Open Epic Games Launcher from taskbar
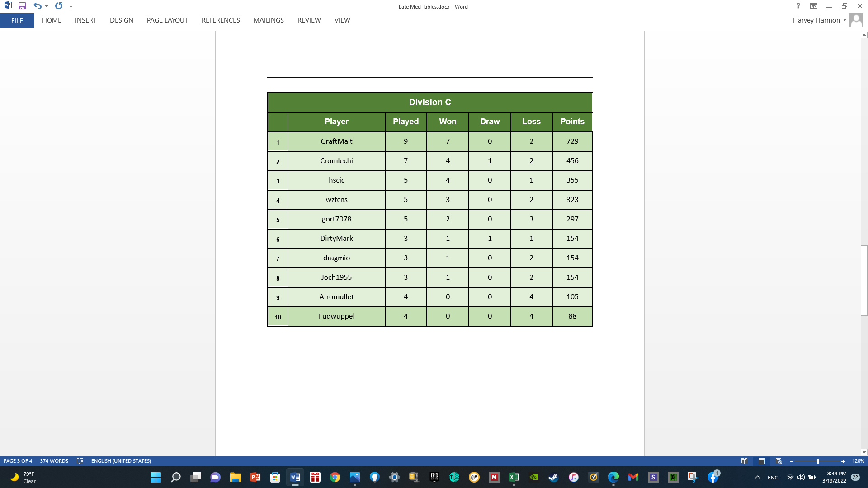The image size is (868, 488). (x=434, y=477)
